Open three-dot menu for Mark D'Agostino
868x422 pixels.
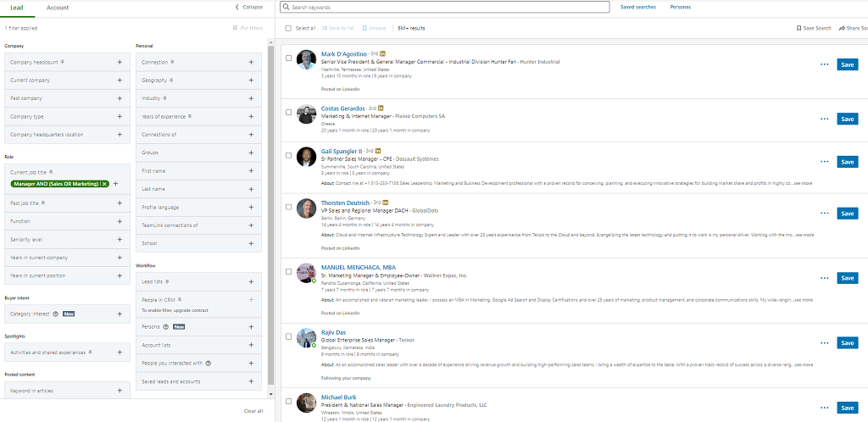pos(824,64)
